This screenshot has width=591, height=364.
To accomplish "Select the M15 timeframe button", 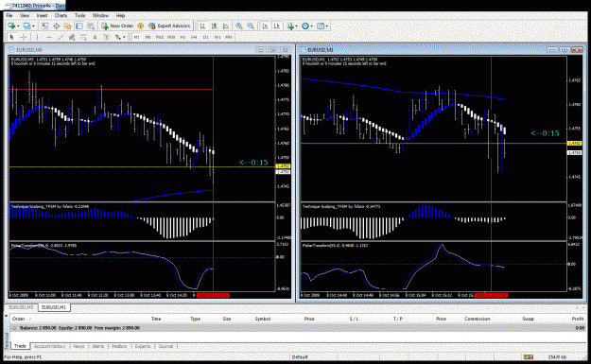I will click(160, 37).
